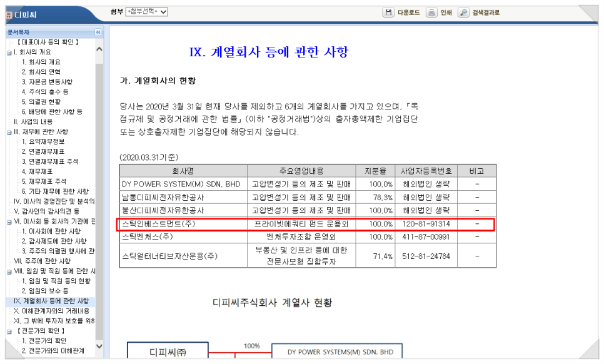This screenshot has height=364, width=604.
Task: Select VII. 주주에 관한 사항
Action: coord(43,261)
